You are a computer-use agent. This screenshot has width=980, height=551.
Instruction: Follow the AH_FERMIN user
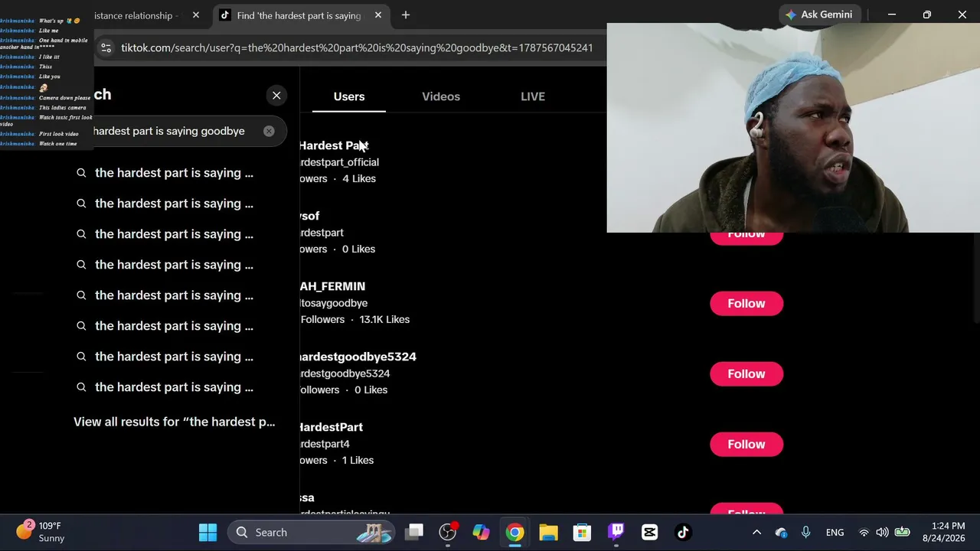(x=746, y=304)
